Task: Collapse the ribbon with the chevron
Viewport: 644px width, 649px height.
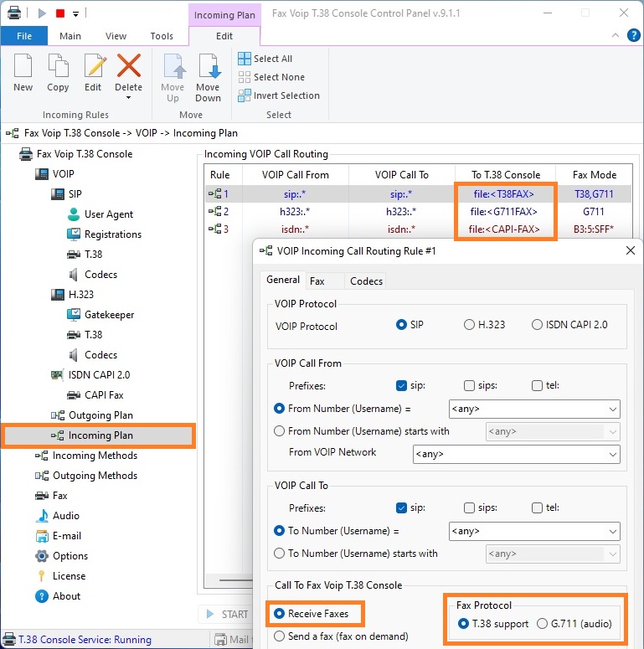Action: (616, 35)
